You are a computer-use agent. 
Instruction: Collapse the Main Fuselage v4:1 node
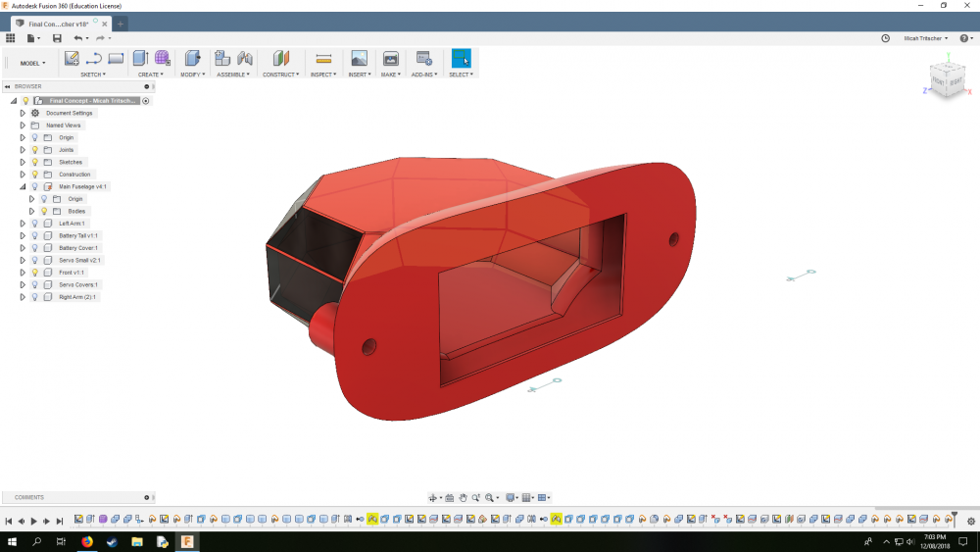coord(23,186)
